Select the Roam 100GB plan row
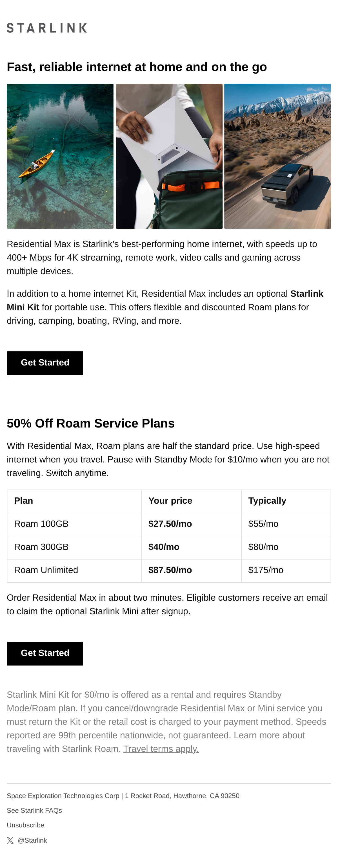This screenshot has height=868, width=338. [x=169, y=524]
